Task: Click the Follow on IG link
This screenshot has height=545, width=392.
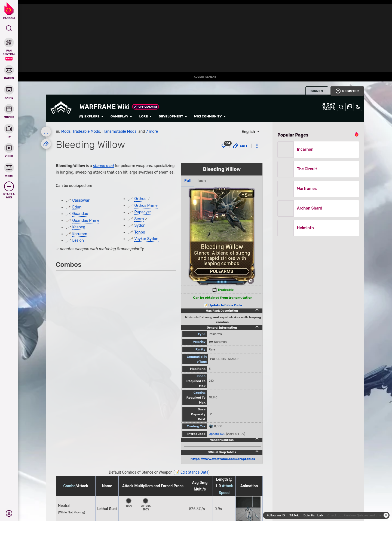Action: (x=275, y=515)
